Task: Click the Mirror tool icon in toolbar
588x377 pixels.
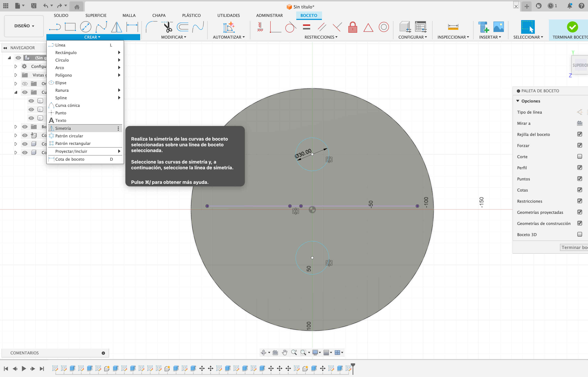Action: pyautogui.click(x=117, y=27)
